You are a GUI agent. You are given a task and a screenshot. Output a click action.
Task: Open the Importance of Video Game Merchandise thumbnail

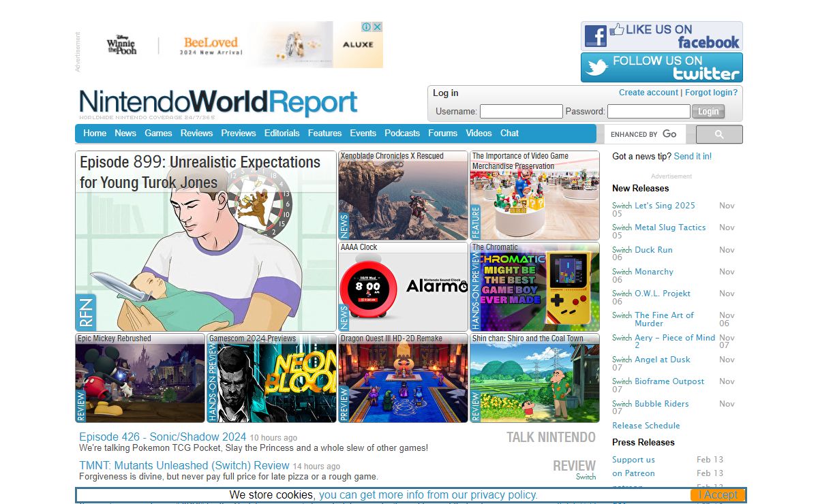coord(534,195)
